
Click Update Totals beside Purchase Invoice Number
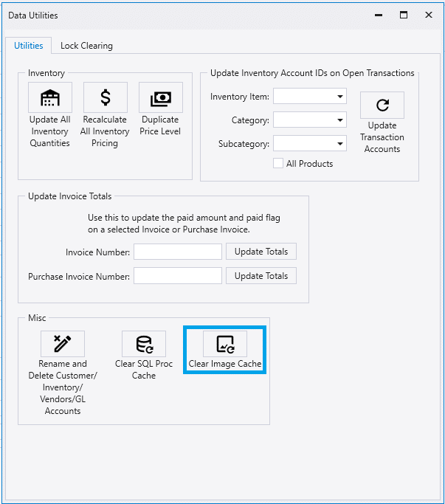point(261,276)
